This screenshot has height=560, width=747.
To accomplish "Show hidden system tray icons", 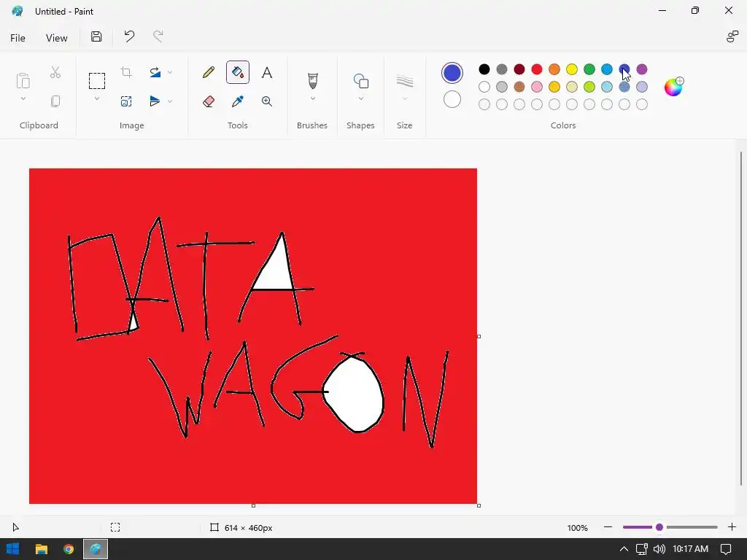I will pos(624,549).
